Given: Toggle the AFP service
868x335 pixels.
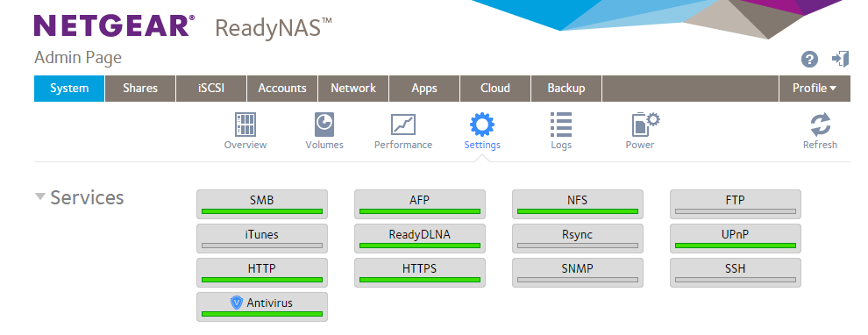Looking at the screenshot, I should (x=420, y=204).
